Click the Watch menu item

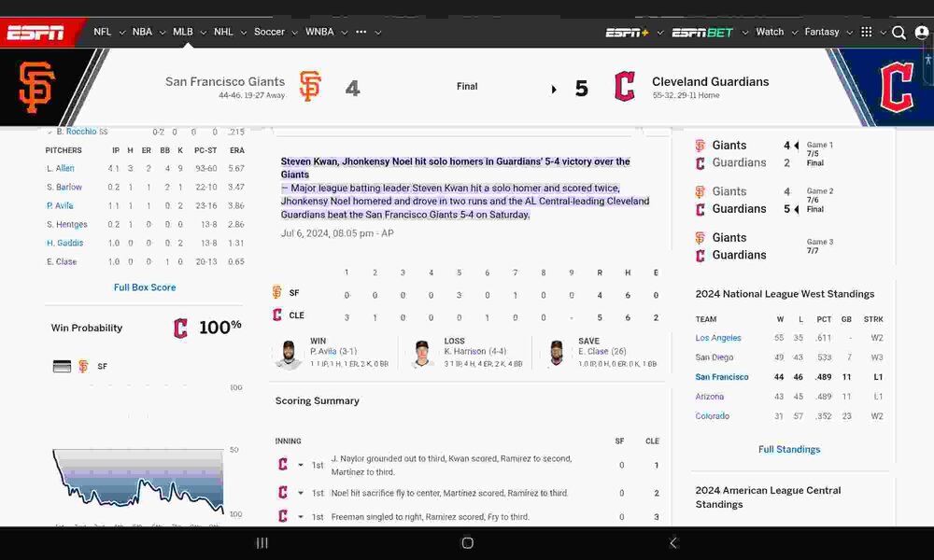[770, 32]
